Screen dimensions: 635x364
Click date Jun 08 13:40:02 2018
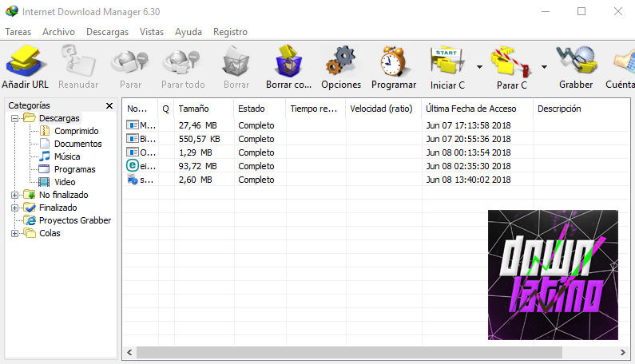pos(468,180)
